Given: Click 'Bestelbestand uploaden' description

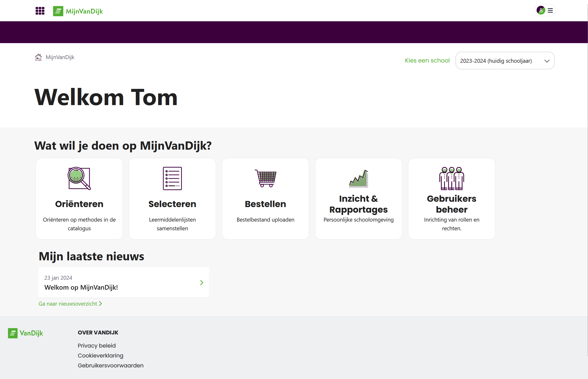Looking at the screenshot, I should 265,220.
